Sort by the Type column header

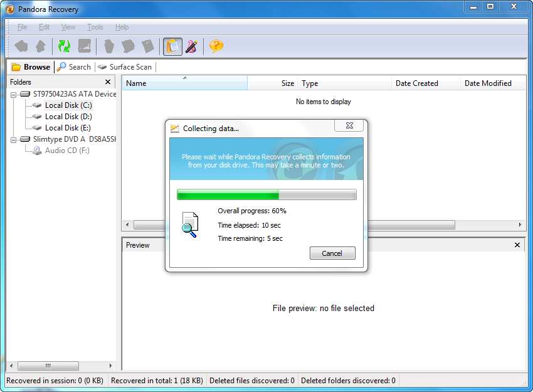coord(344,83)
